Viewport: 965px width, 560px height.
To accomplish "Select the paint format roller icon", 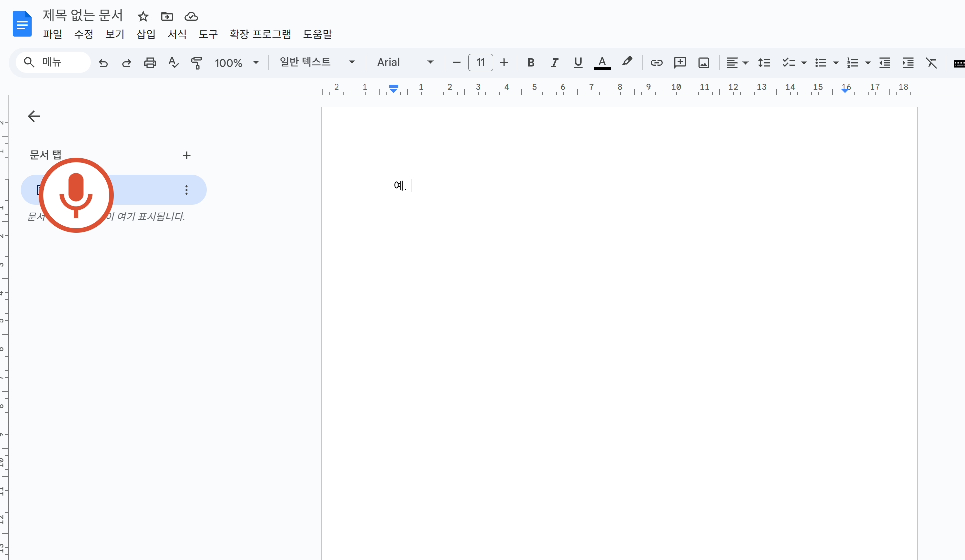I will click(196, 63).
